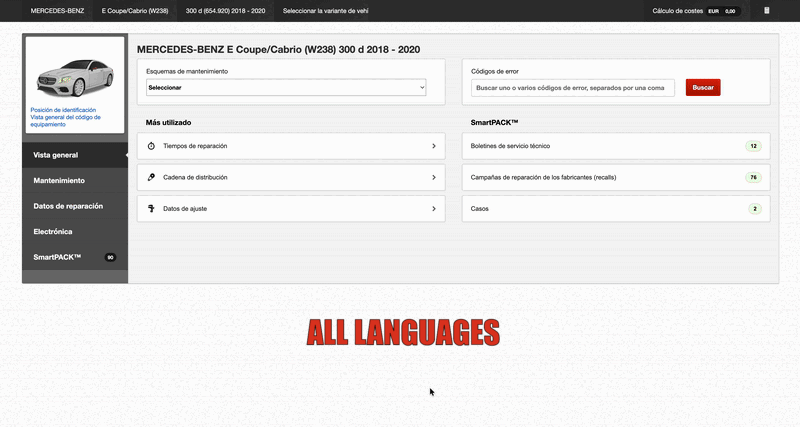The width and height of the screenshot is (800, 427).
Task: Click the Mercedes car thumbnail image
Action: tap(75, 72)
